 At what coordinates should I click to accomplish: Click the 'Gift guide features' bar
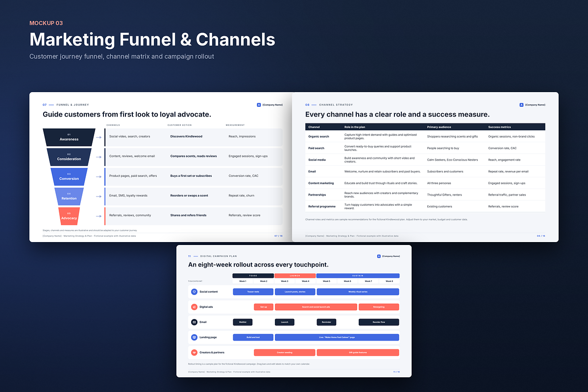click(x=358, y=352)
